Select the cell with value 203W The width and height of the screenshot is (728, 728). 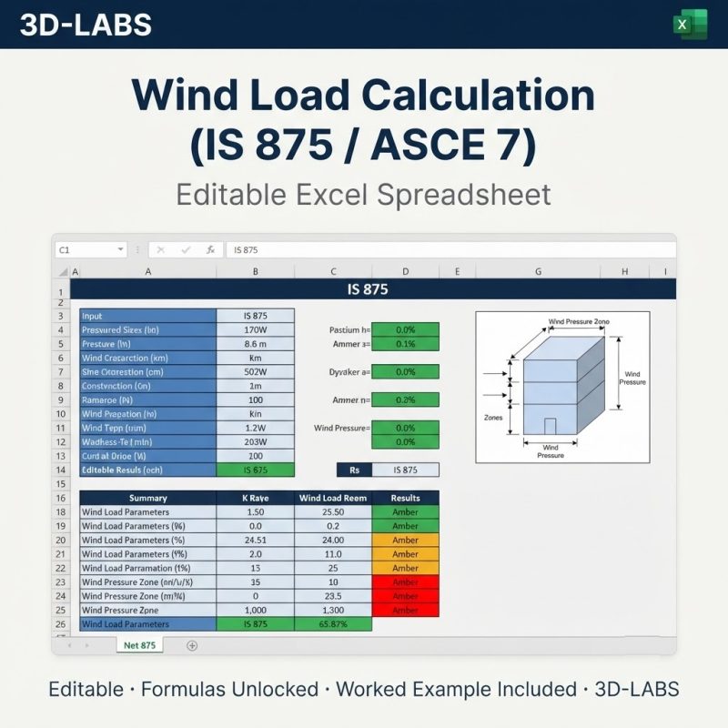click(x=256, y=442)
